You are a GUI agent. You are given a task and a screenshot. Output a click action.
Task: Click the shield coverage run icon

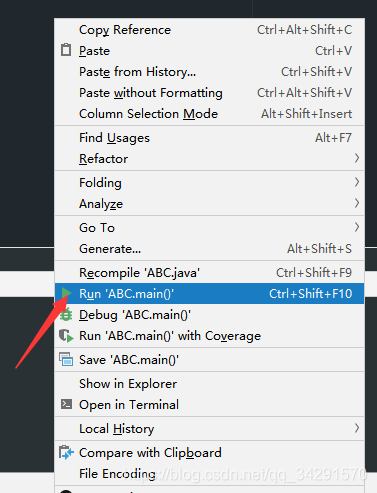pyautogui.click(x=66, y=336)
